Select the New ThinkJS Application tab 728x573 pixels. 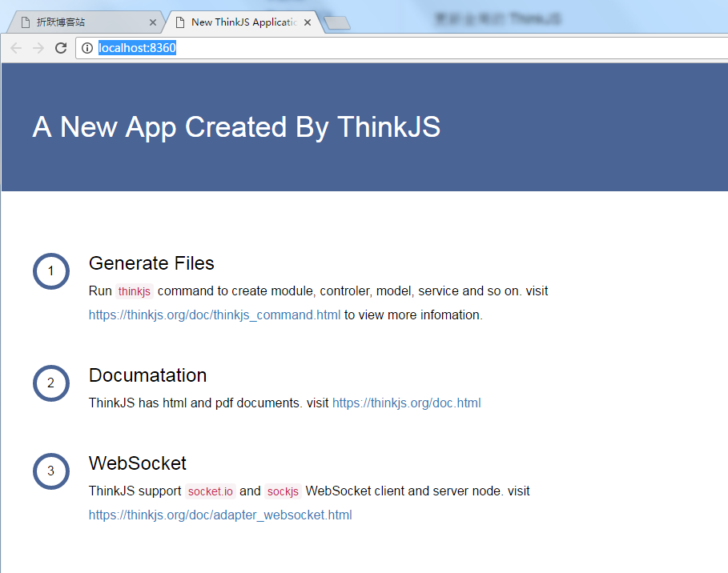point(243,22)
